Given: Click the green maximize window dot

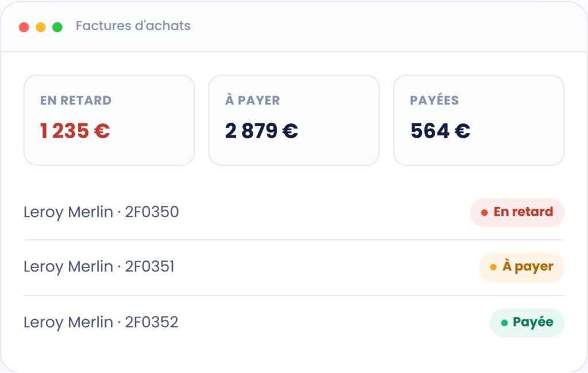Looking at the screenshot, I should point(57,28).
